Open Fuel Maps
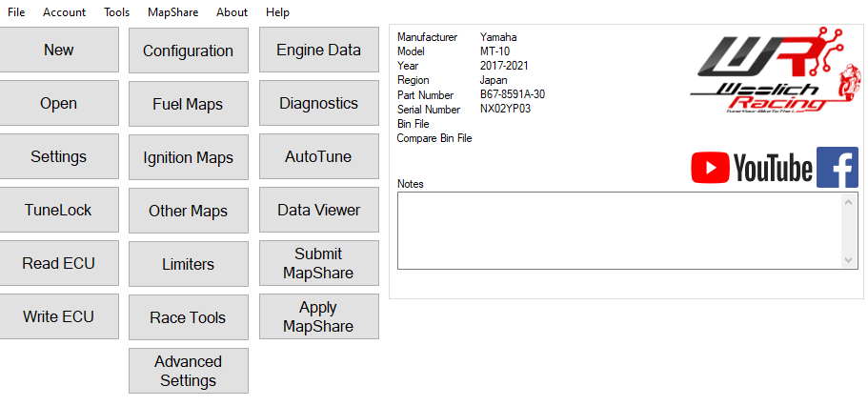The width and height of the screenshot is (868, 406). [188, 104]
